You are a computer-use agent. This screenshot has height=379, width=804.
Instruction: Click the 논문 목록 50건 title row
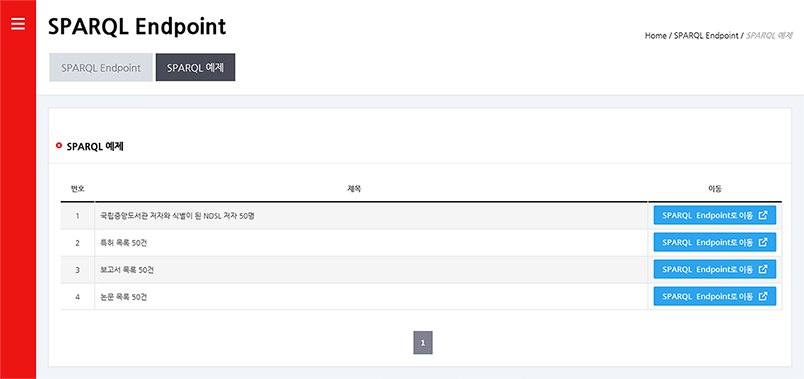coord(371,297)
